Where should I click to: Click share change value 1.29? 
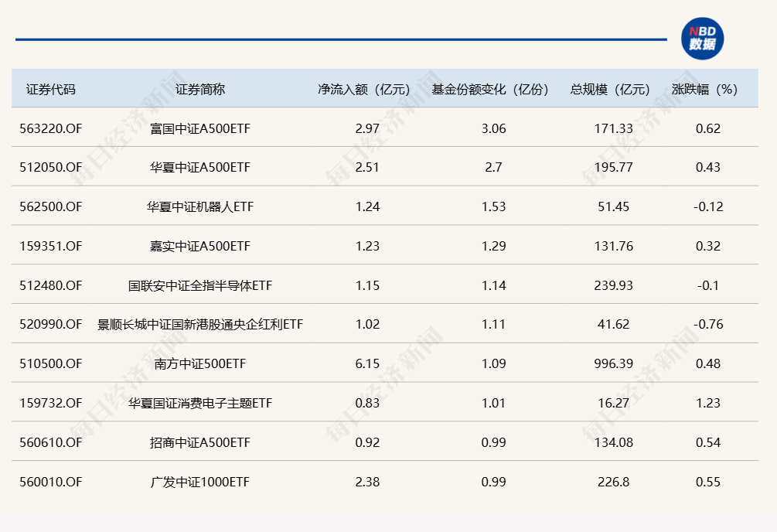pos(493,246)
